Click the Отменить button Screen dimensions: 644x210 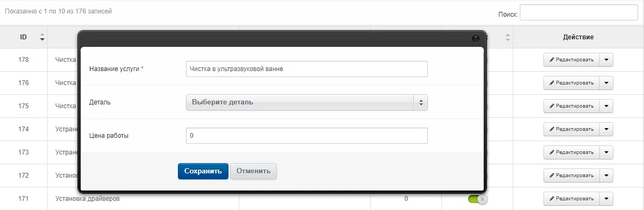(253, 171)
